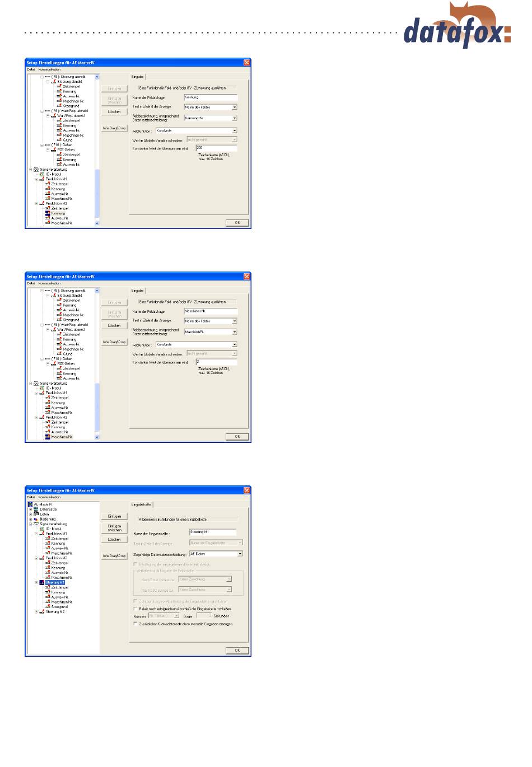Screen dimensions: 532x767
Task: Confirm with OK in top dialog
Action: (237, 223)
